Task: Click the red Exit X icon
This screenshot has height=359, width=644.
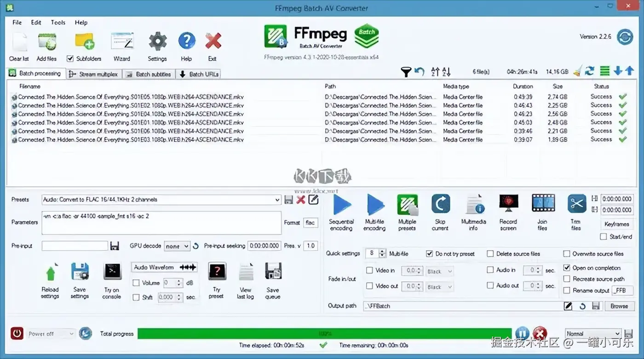Action: [x=213, y=42]
